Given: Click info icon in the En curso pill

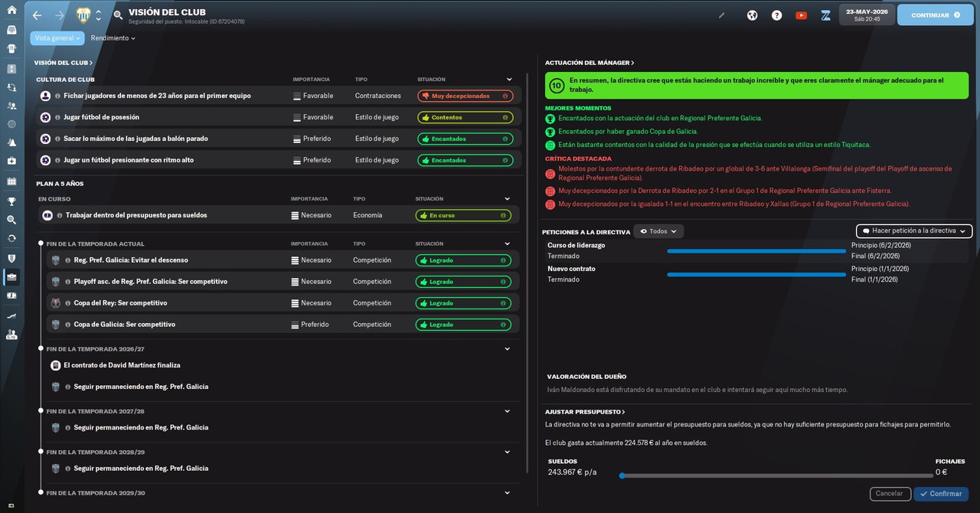Looking at the screenshot, I should pyautogui.click(x=504, y=215).
